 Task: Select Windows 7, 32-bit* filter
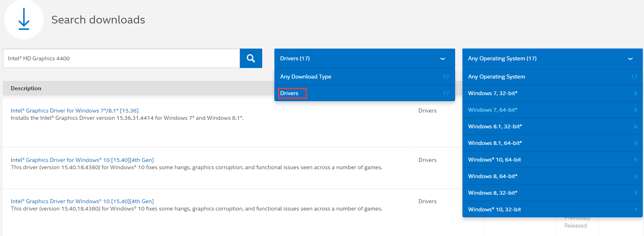(x=492, y=93)
